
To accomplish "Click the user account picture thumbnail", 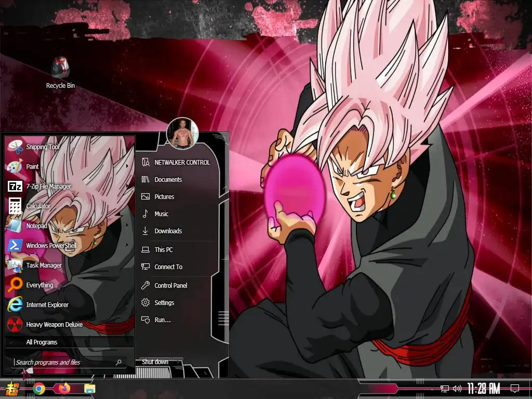I will coord(182,134).
